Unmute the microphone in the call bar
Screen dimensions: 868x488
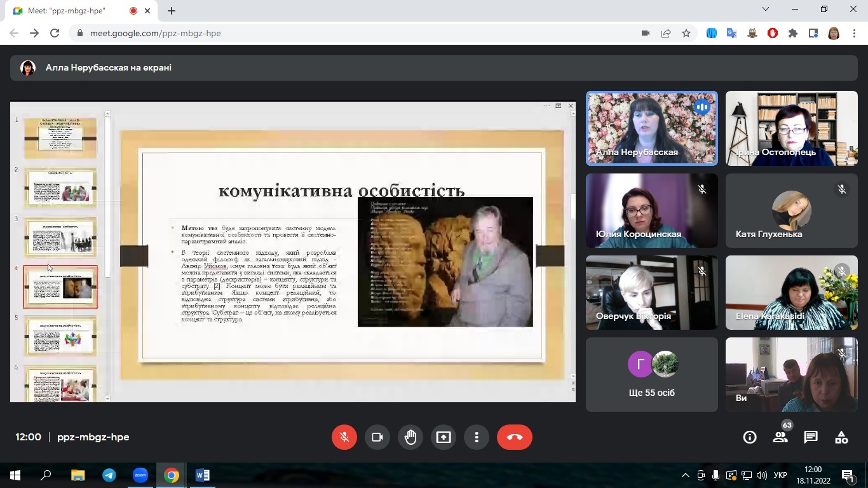pyautogui.click(x=344, y=437)
